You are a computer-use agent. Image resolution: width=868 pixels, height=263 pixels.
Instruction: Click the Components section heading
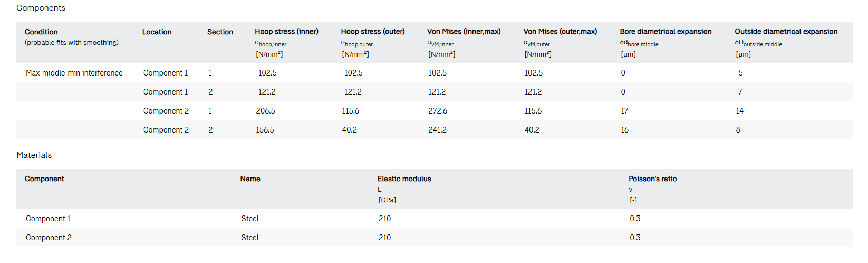(x=41, y=8)
